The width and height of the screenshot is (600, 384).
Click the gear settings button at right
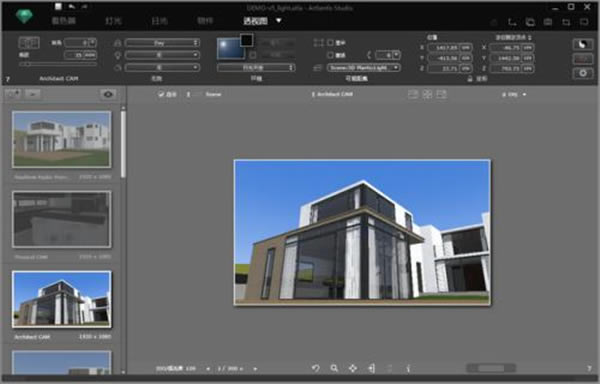(x=582, y=73)
